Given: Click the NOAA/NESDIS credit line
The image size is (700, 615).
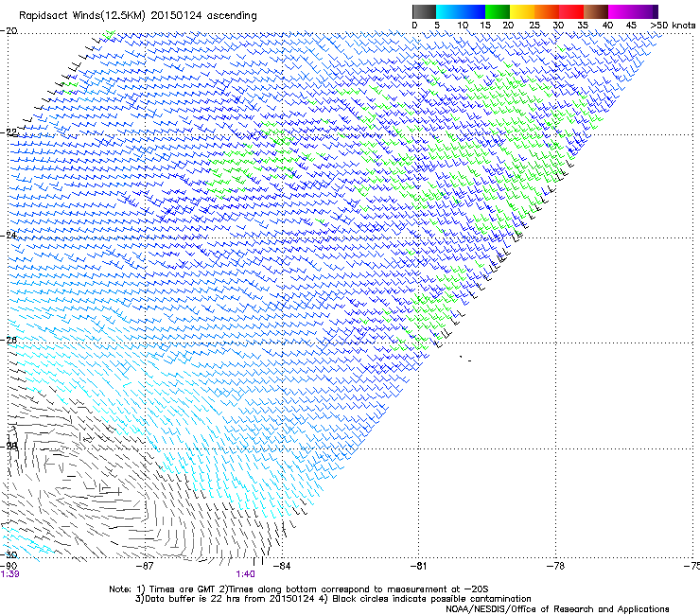Looking at the screenshot, I should coord(557,609).
